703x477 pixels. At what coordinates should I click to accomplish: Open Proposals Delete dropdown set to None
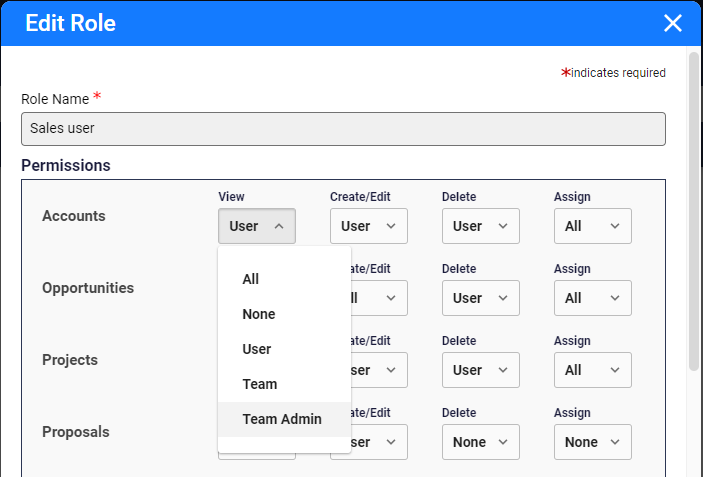coord(481,442)
